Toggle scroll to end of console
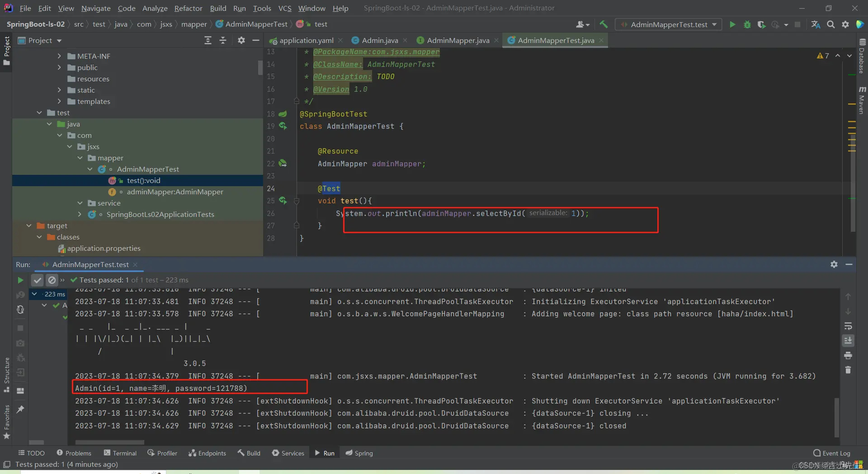This screenshot has width=868, height=474. [x=848, y=341]
